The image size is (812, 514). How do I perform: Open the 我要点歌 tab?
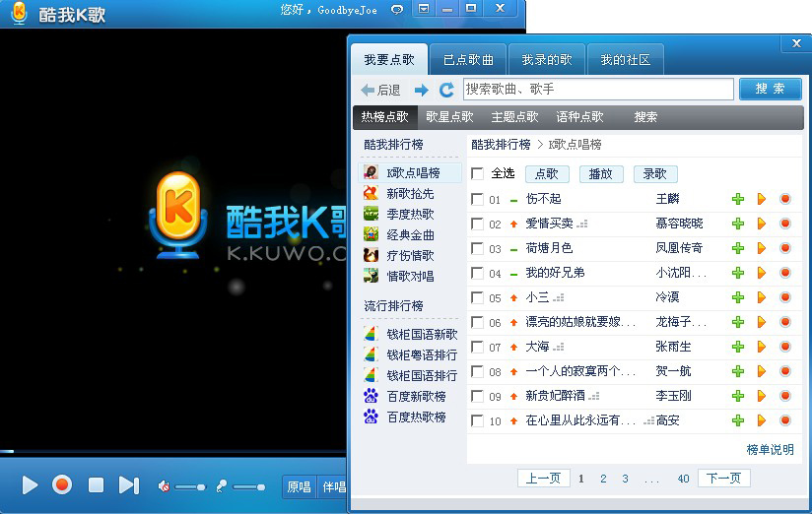pos(389,60)
